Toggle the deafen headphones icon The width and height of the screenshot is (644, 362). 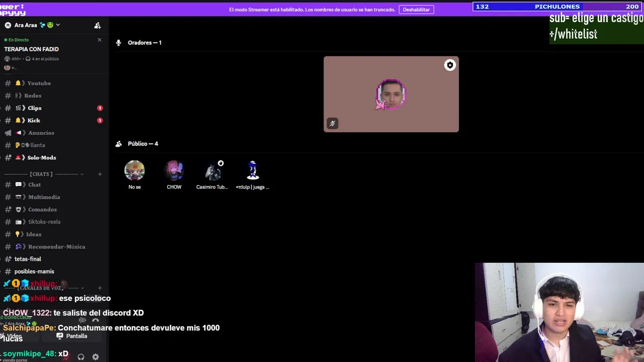[x=81, y=357]
